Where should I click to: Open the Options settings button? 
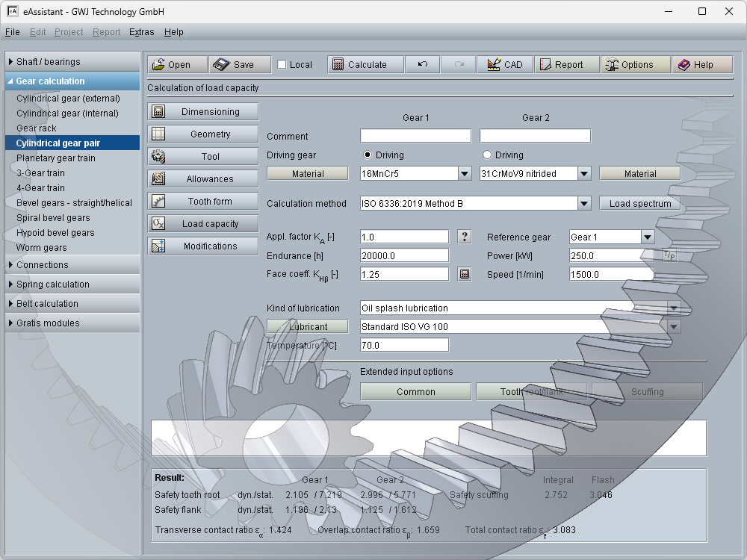(635, 65)
